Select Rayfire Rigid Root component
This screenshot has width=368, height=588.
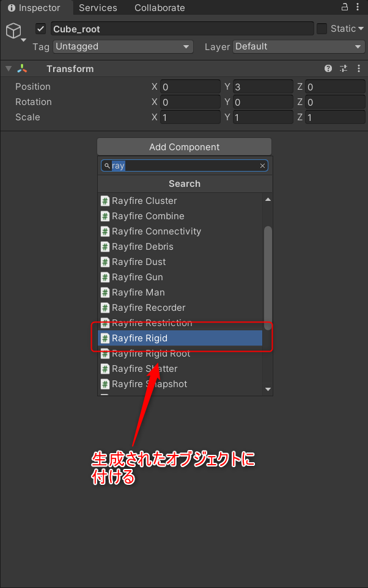pyautogui.click(x=180, y=354)
